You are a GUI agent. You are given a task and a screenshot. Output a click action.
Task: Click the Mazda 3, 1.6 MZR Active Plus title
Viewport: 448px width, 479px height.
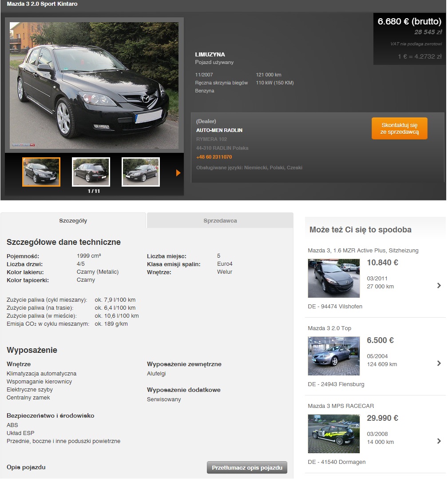pos(363,251)
